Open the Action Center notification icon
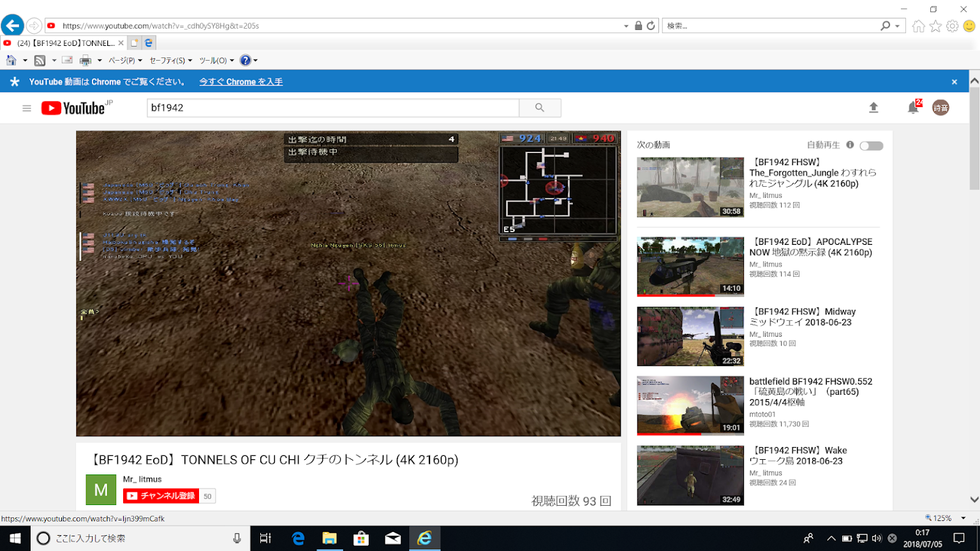The width and height of the screenshot is (980, 551). point(959,538)
